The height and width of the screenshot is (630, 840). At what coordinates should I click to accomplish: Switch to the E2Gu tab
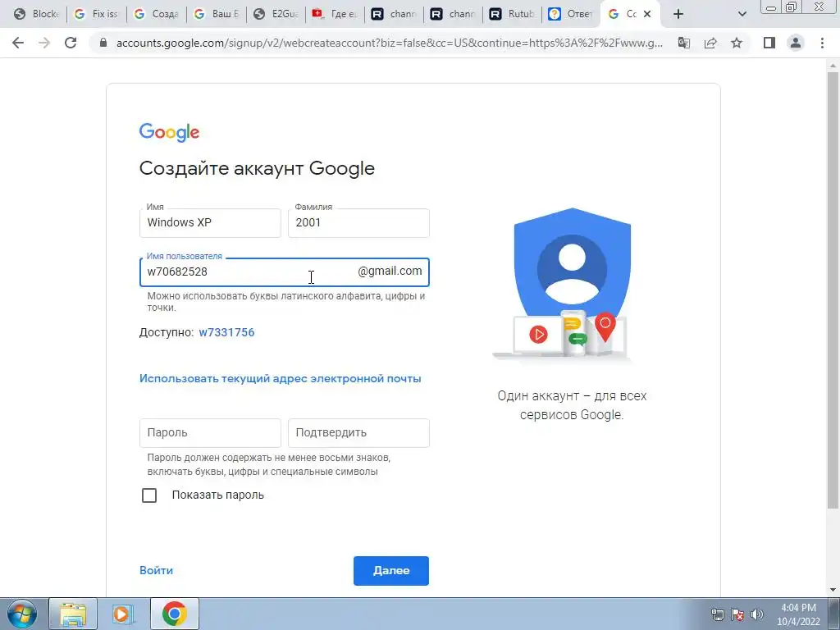coord(276,14)
